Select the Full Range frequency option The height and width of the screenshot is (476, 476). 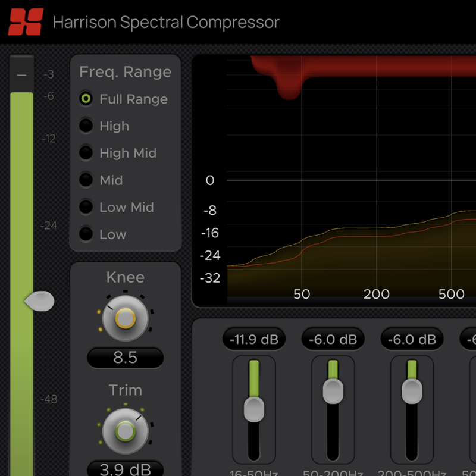[86, 99]
